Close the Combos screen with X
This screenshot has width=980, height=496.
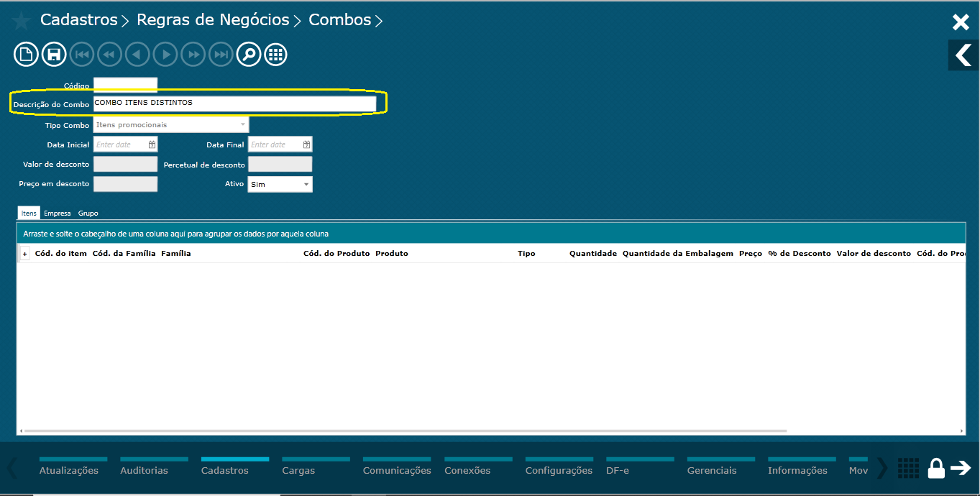(x=961, y=22)
